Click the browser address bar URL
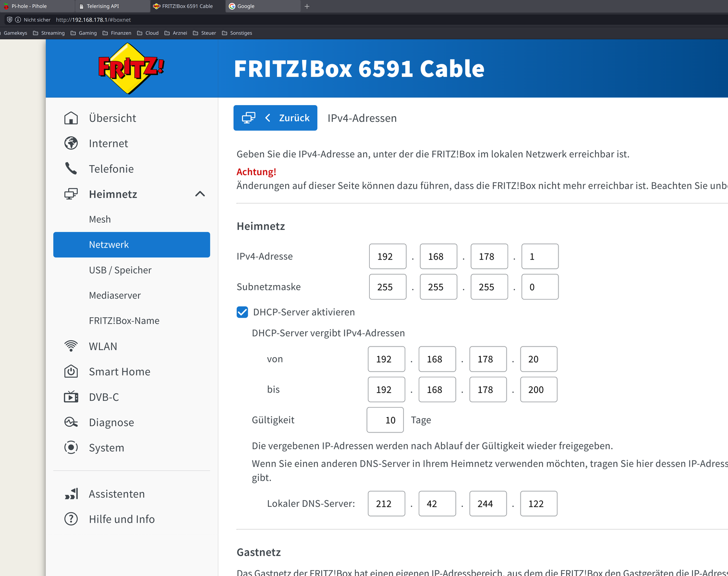Viewport: 728px width, 576px height. point(93,20)
